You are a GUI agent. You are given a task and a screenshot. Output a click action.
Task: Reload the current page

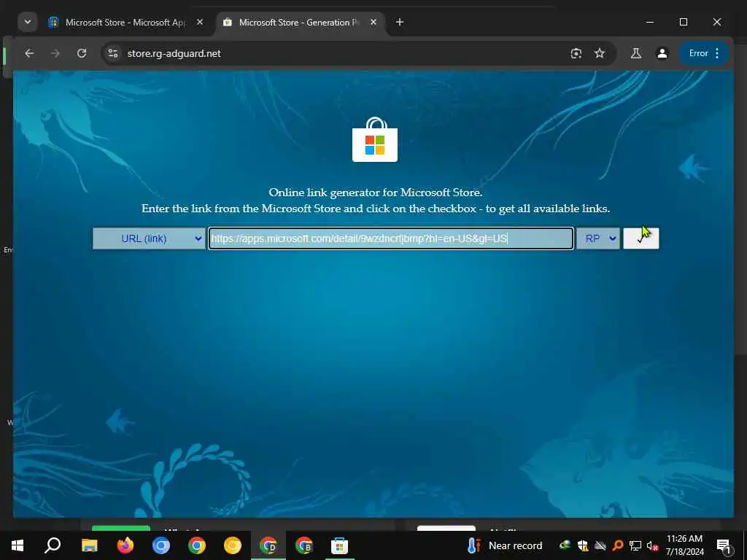point(82,53)
